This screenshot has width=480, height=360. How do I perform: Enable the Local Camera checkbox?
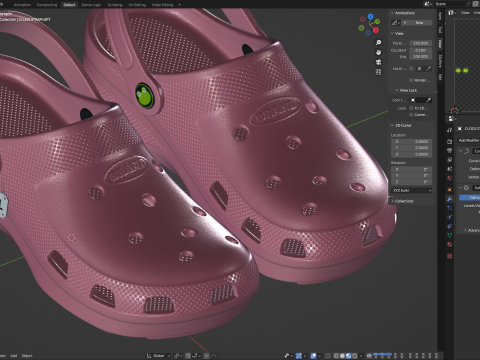411,68
